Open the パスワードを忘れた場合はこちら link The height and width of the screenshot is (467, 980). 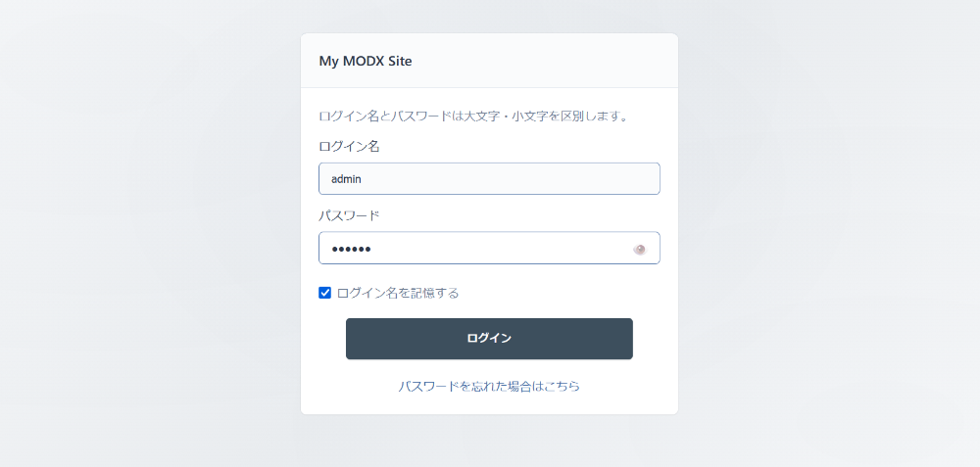point(489,387)
